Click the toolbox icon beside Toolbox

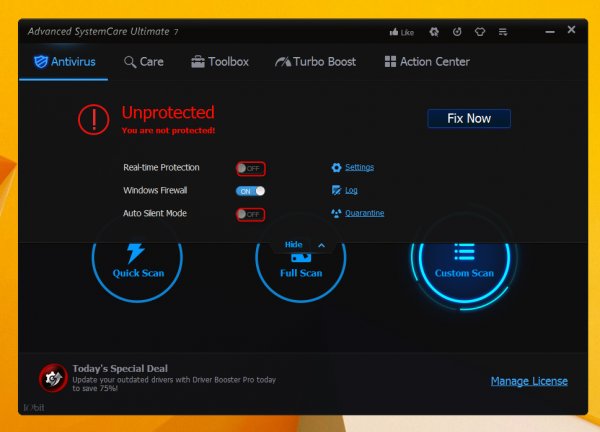coord(198,62)
